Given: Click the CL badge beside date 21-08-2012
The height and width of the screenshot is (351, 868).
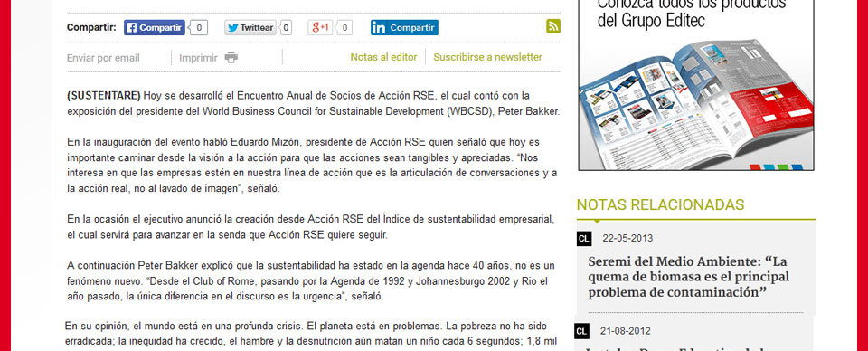Looking at the screenshot, I should [x=581, y=332].
